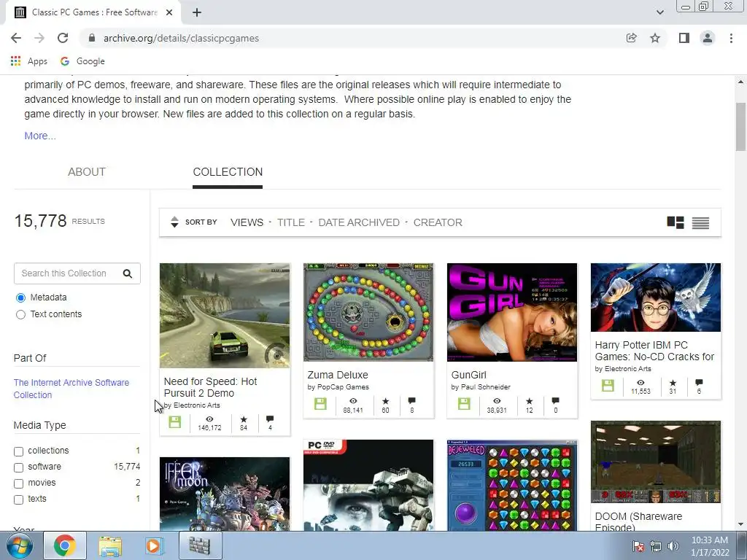The height and width of the screenshot is (560, 747).
Task: Open the Zuma Deluxe title link
Action: 338,375
